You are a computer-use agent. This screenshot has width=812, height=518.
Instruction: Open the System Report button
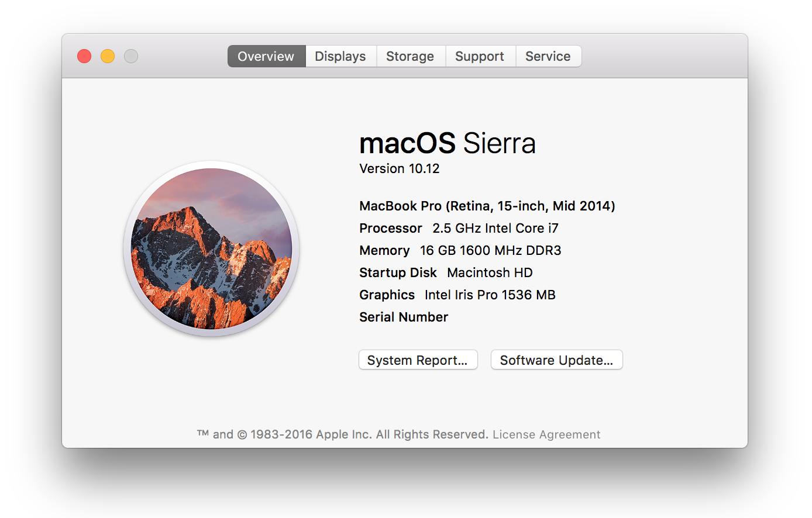(x=418, y=360)
